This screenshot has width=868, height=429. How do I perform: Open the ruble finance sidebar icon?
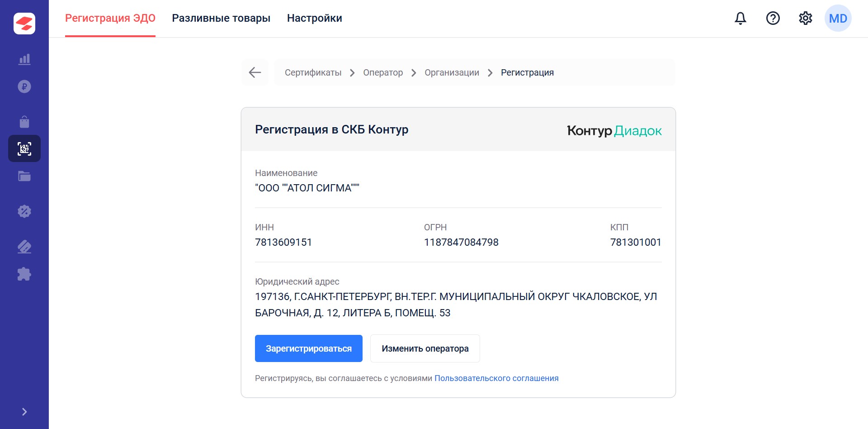point(24,86)
